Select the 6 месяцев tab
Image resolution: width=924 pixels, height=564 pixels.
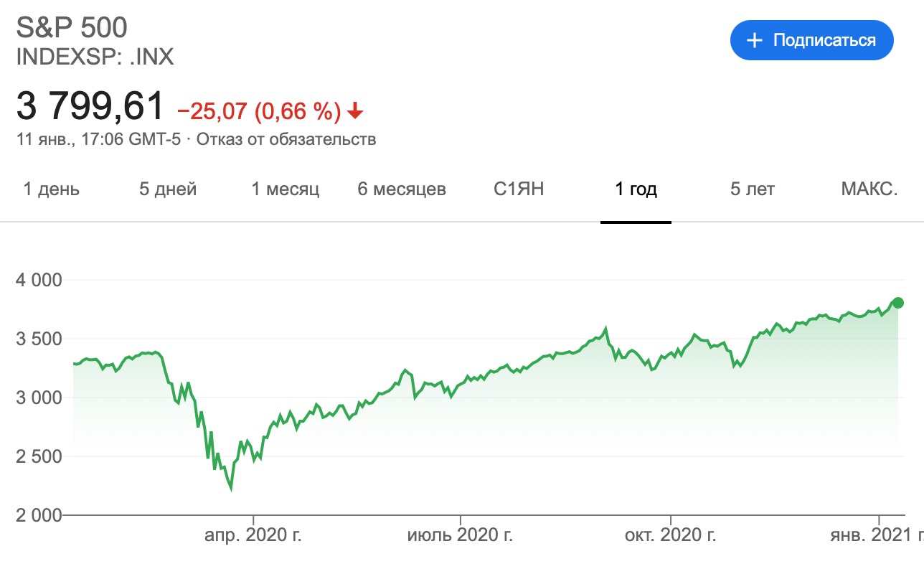402,189
